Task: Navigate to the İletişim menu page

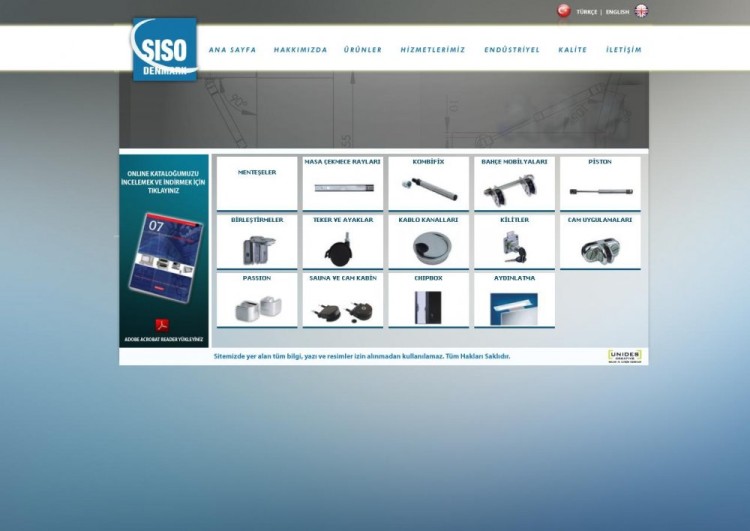Action: (623, 50)
